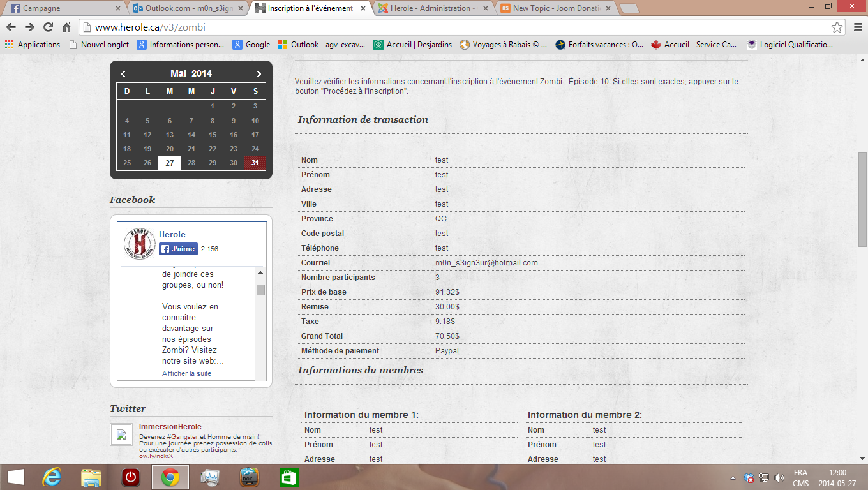
Task: Click the browser back arrow button
Action: pyautogui.click(x=11, y=27)
